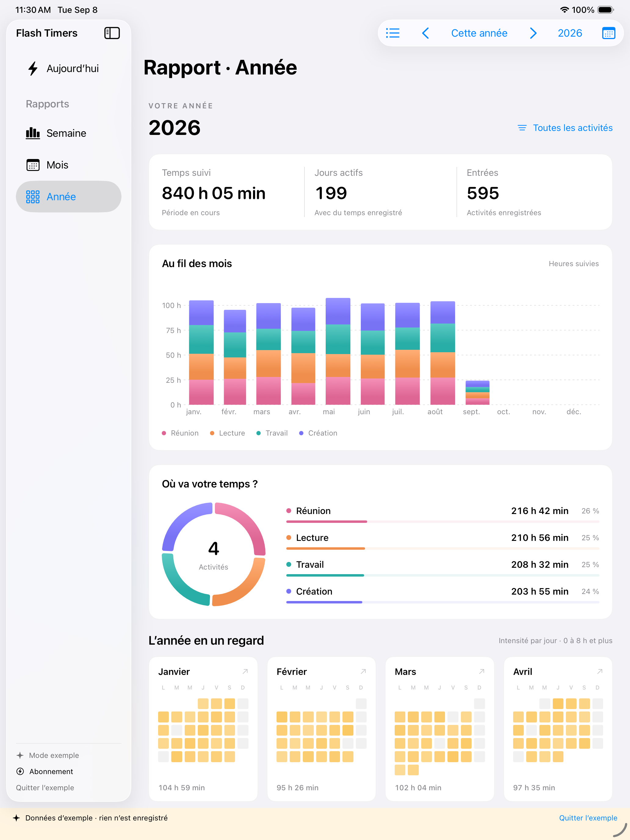Select Semaine report in sidebar
630x840 pixels.
coord(68,133)
